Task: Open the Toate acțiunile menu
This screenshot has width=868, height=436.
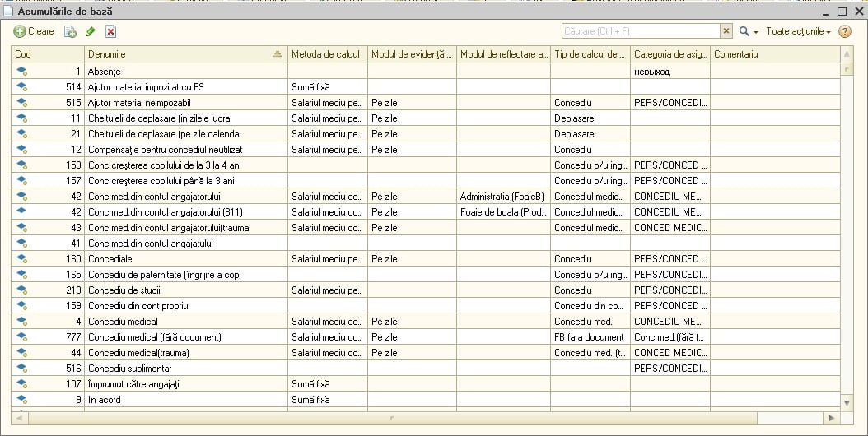Action: click(798, 31)
